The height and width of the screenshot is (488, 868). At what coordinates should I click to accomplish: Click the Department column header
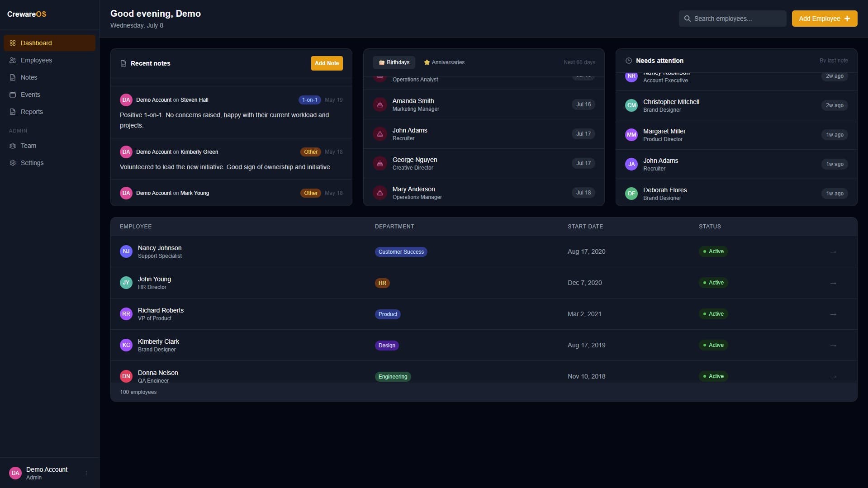[x=394, y=227]
